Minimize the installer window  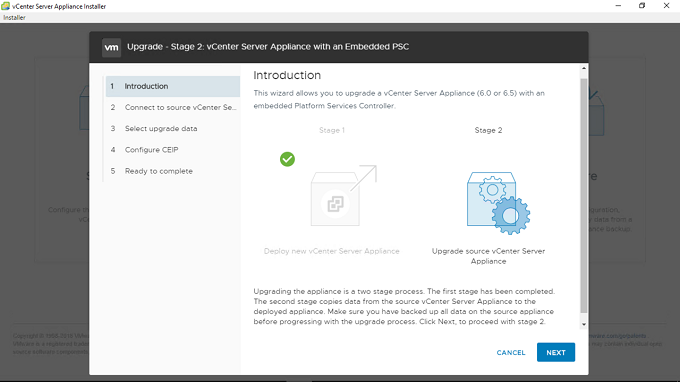[x=618, y=6]
